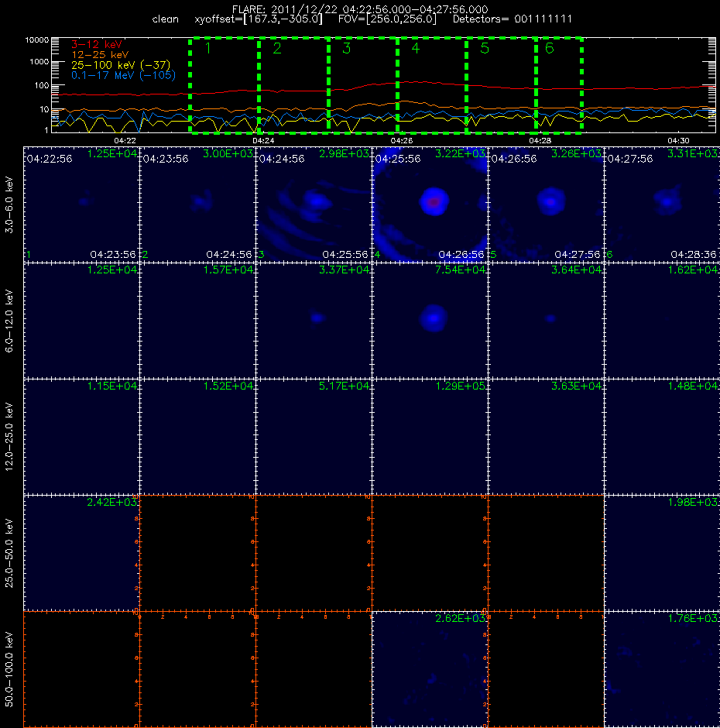
Task: Click the 04:26 time axis tick label
Action: (x=402, y=140)
